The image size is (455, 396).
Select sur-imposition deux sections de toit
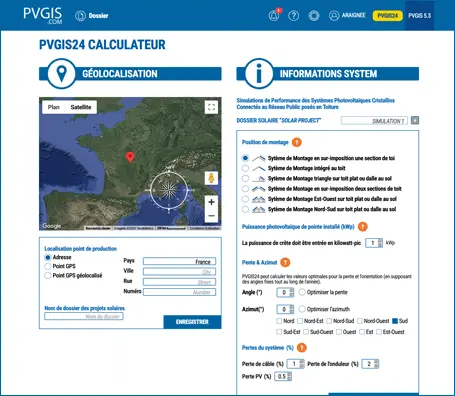point(245,189)
